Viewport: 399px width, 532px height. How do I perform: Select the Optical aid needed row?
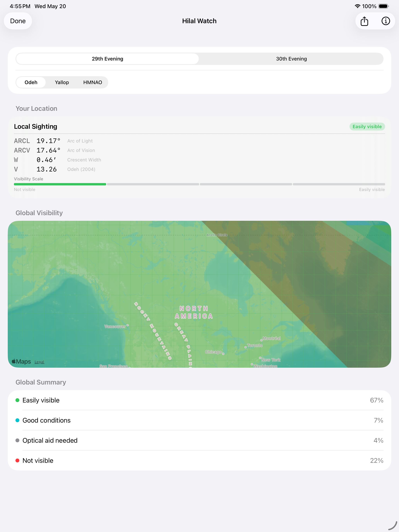point(199,440)
